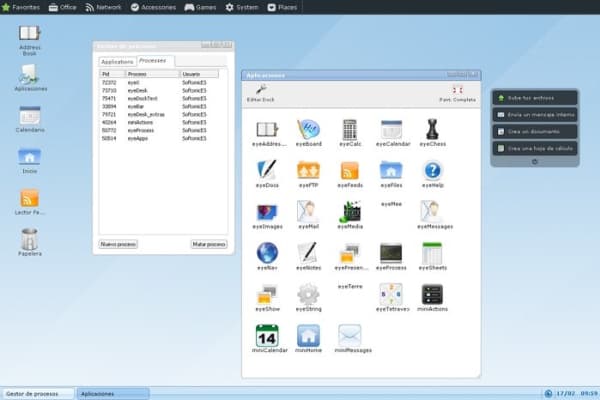Select the Crea un documento shortcut

pyautogui.click(x=534, y=131)
